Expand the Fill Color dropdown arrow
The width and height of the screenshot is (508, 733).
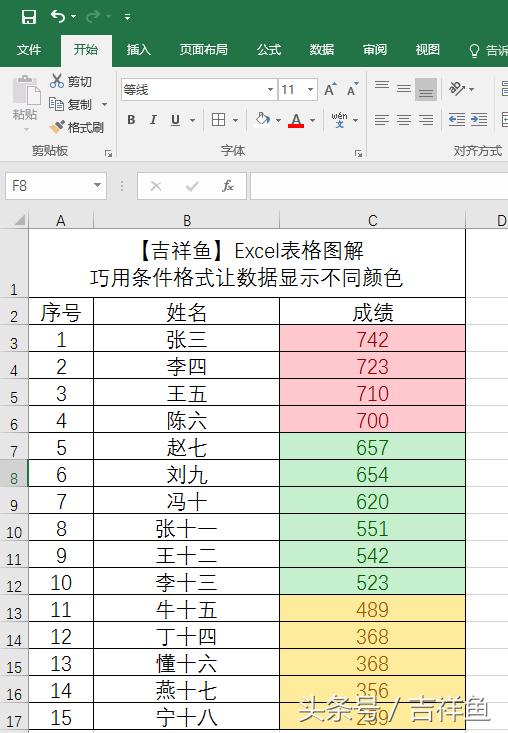click(x=279, y=120)
